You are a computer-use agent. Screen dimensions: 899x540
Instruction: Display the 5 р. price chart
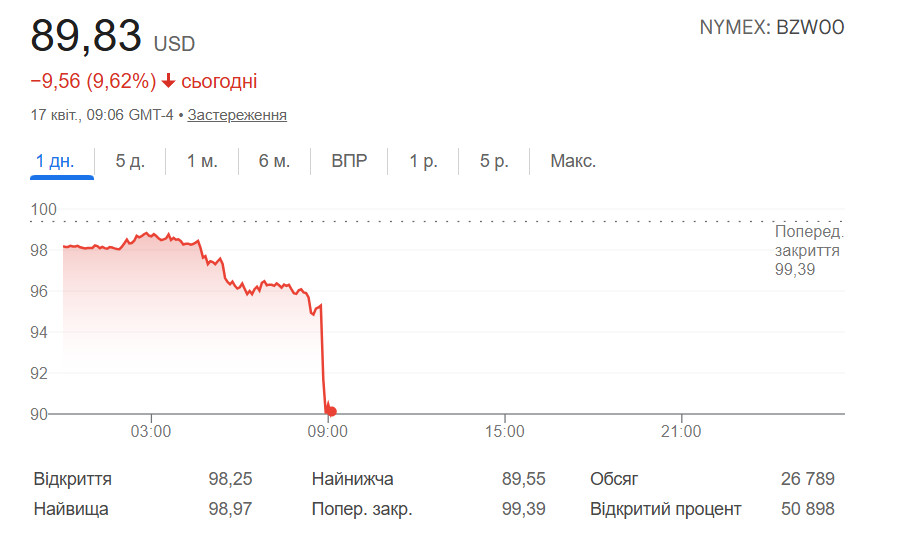point(494,161)
